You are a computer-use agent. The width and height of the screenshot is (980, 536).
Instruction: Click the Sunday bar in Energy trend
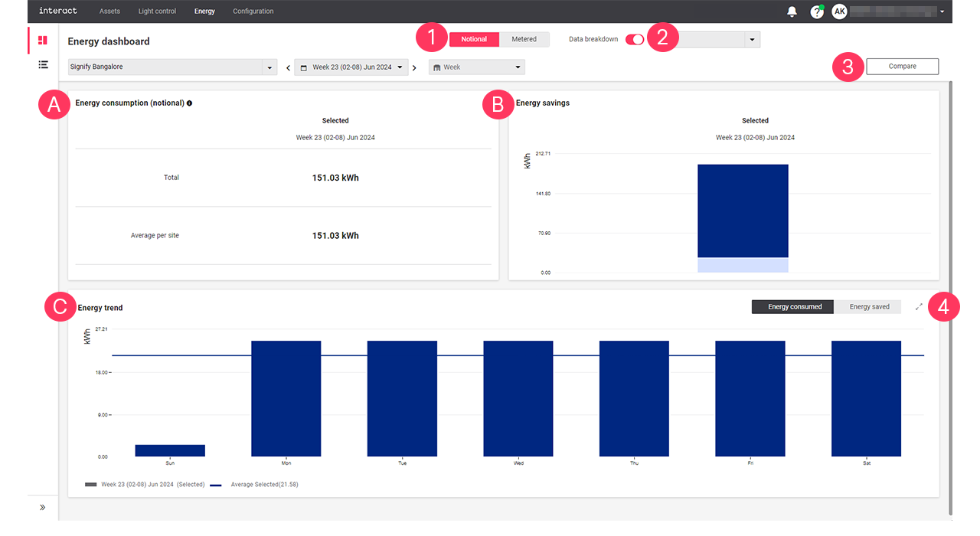pos(169,452)
